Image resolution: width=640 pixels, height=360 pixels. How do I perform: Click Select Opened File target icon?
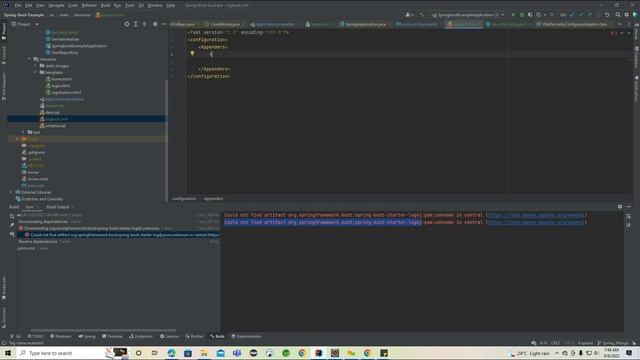click(127, 24)
